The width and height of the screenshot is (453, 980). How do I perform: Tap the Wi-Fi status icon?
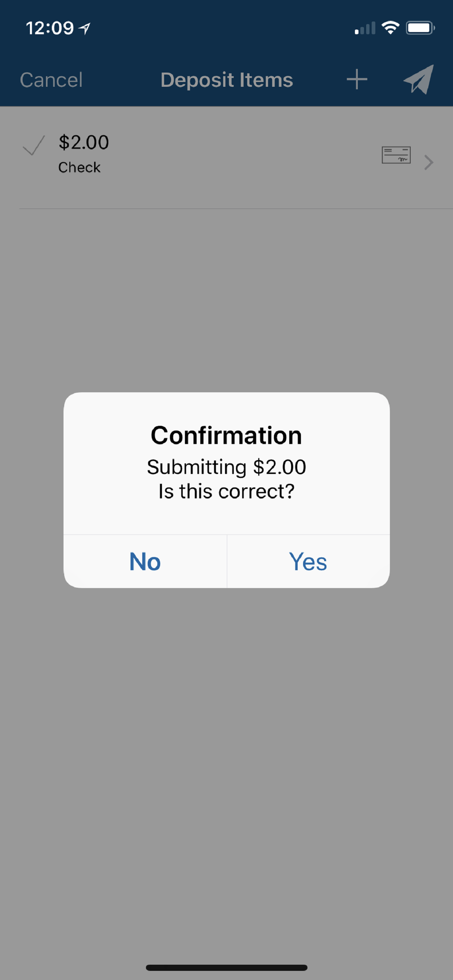[x=390, y=28]
